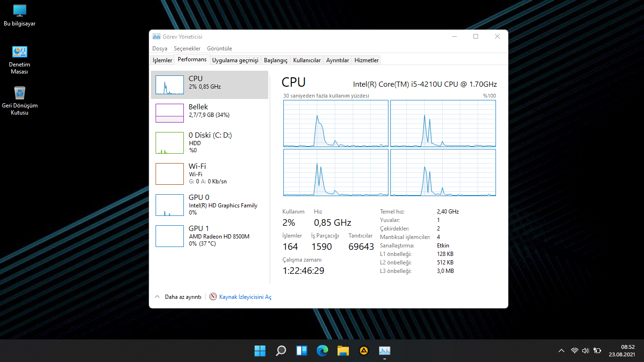This screenshot has height=362, width=644.
Task: Select the Bellek mini graph thumbnail
Action: tap(170, 113)
